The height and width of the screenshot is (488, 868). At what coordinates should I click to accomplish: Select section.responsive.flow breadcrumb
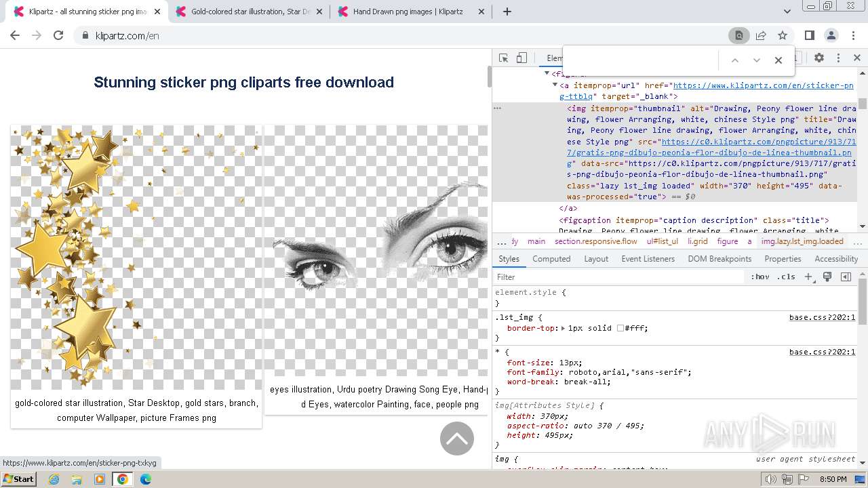(596, 241)
